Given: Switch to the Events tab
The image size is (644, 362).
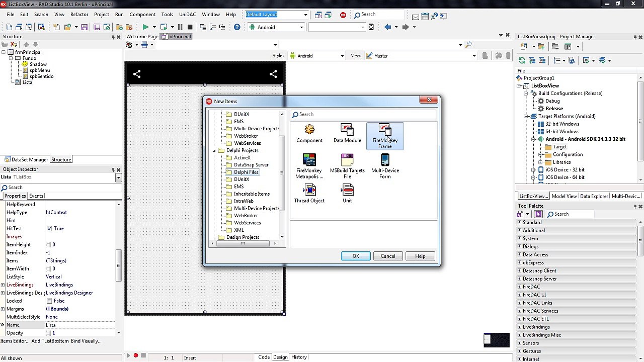Looking at the screenshot, I should (x=36, y=196).
